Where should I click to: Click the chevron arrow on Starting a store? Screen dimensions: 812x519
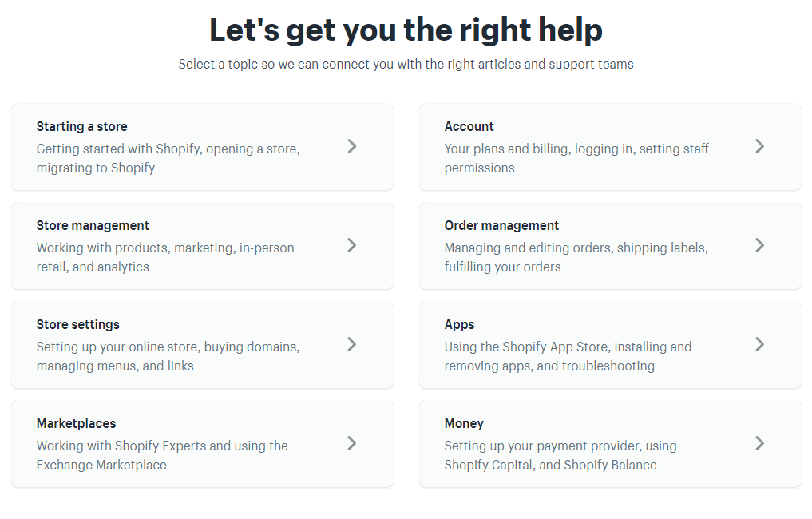click(x=352, y=147)
